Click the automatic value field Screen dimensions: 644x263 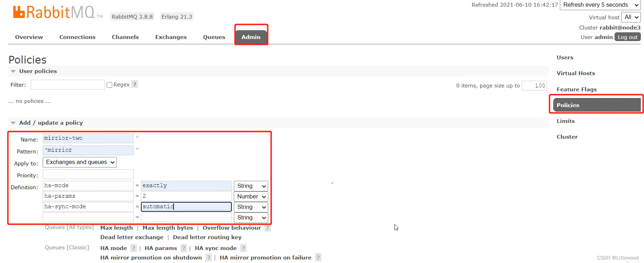(186, 207)
